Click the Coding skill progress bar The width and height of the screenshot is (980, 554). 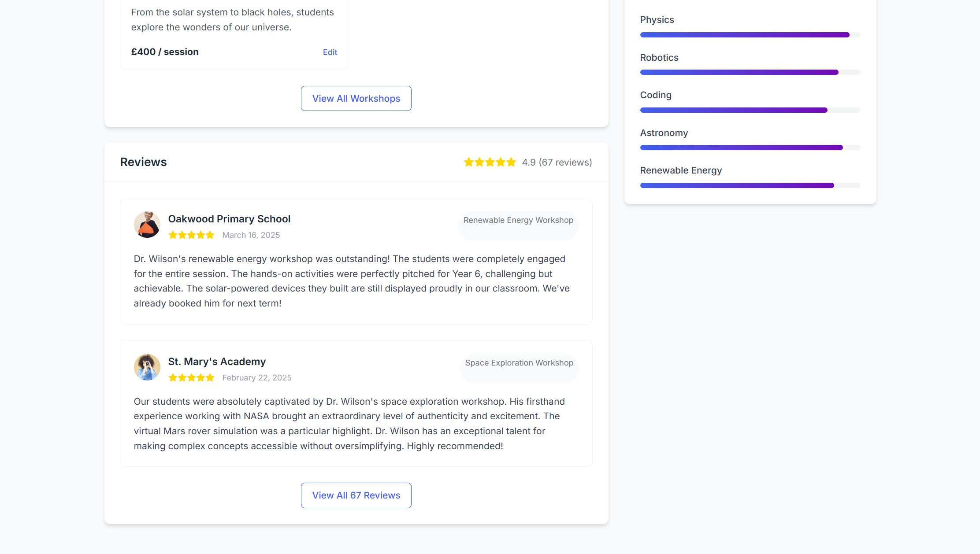pyautogui.click(x=750, y=110)
